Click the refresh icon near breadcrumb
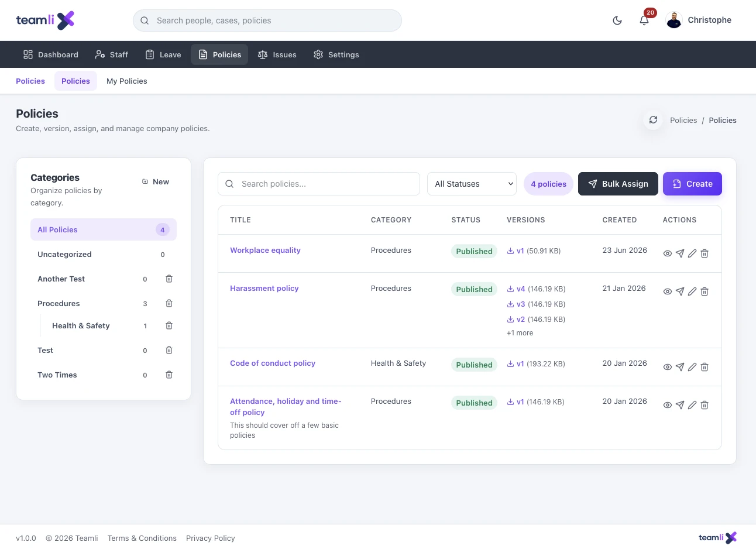 (x=653, y=120)
